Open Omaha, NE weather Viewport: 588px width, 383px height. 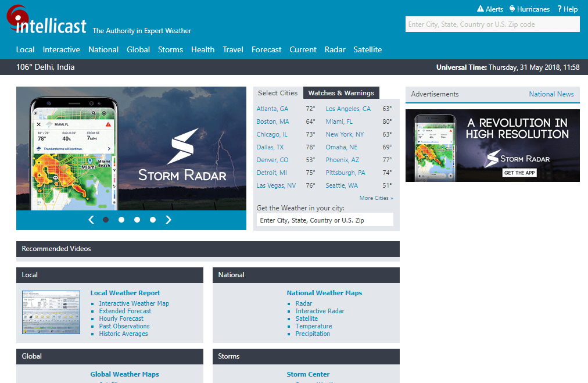tap(341, 147)
